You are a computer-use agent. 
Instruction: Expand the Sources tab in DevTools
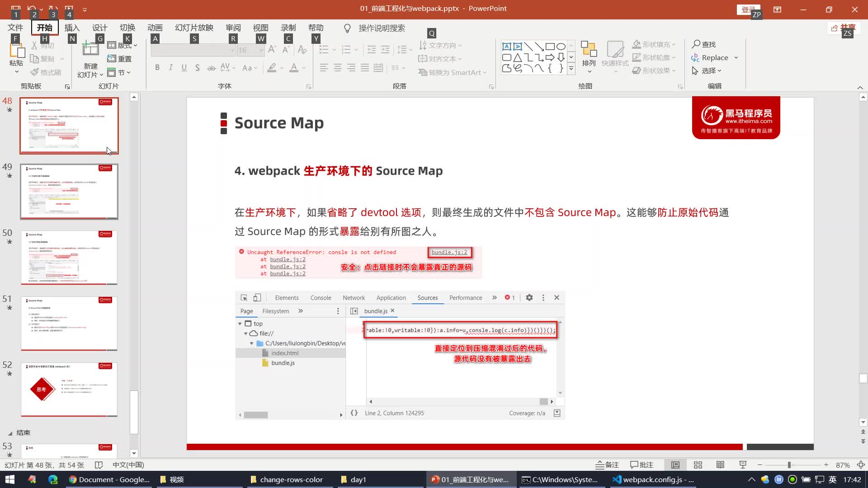coord(428,297)
